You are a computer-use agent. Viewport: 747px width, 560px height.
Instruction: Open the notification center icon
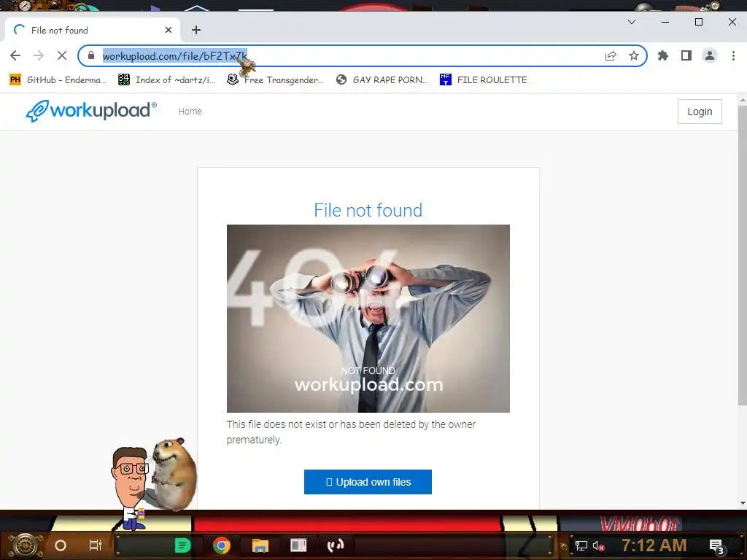coord(717,546)
